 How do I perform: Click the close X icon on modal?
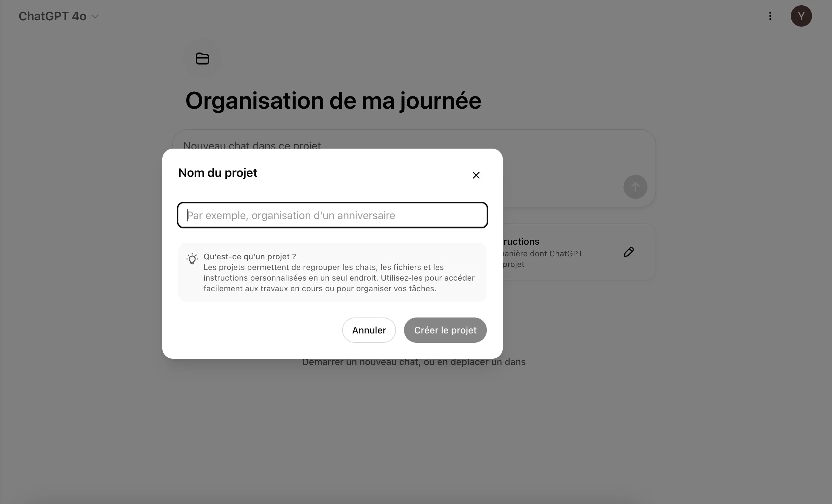coord(476,175)
